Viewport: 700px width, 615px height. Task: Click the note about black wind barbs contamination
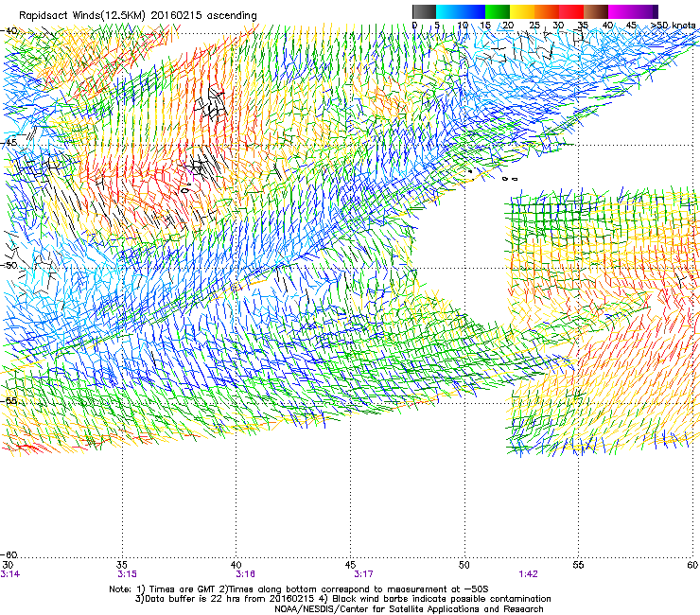(x=441, y=599)
